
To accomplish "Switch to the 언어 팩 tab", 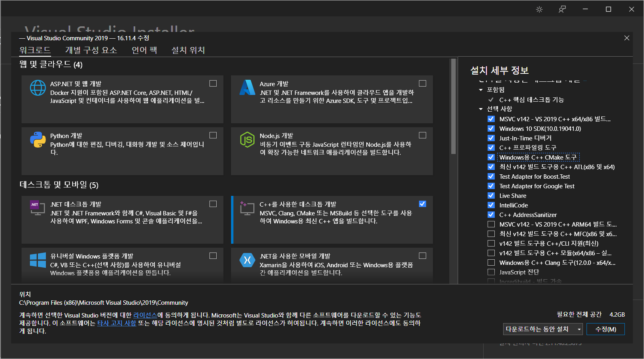I will point(144,50).
